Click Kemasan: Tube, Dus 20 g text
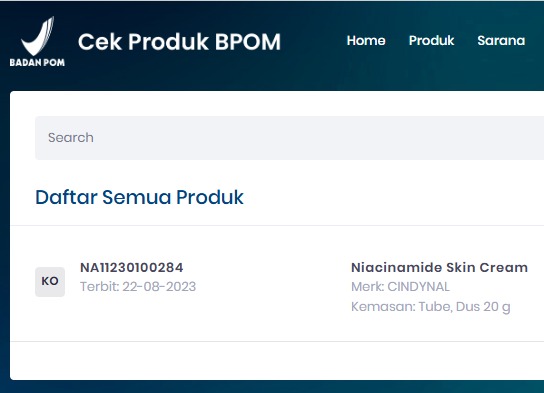The image size is (544, 393). pos(431,307)
